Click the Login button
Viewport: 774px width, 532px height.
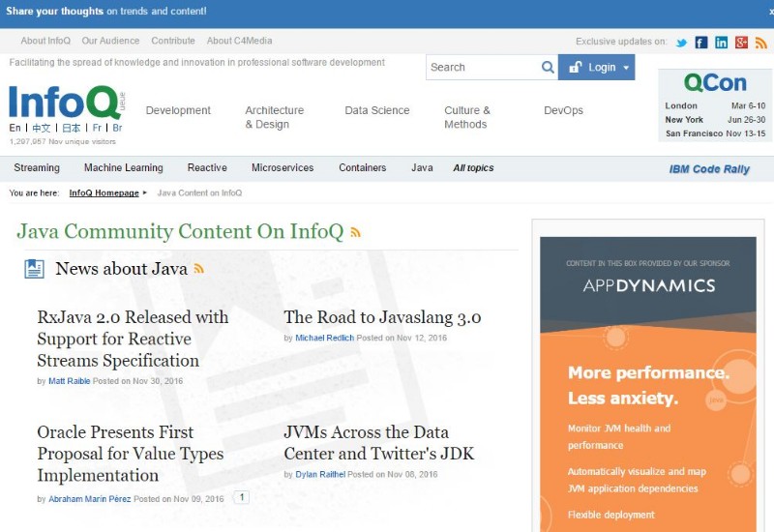click(x=596, y=67)
